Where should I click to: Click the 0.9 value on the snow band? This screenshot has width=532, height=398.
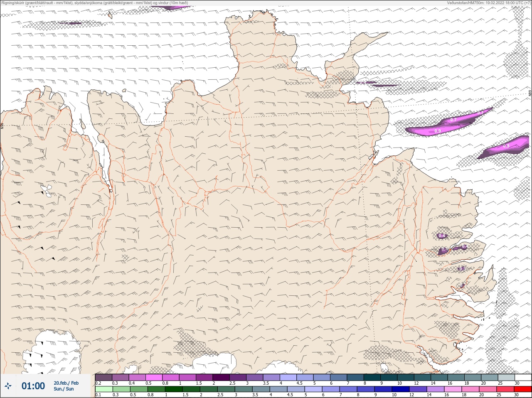click(x=437, y=131)
